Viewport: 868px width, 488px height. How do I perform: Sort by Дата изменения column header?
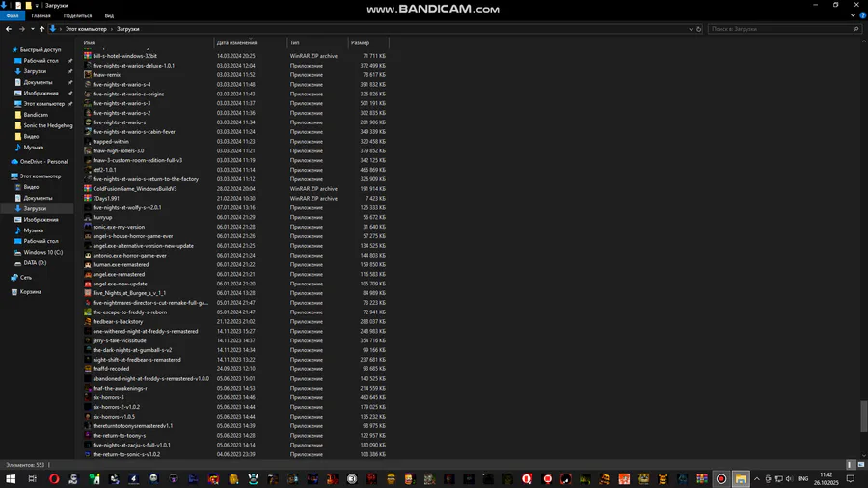[x=251, y=42]
